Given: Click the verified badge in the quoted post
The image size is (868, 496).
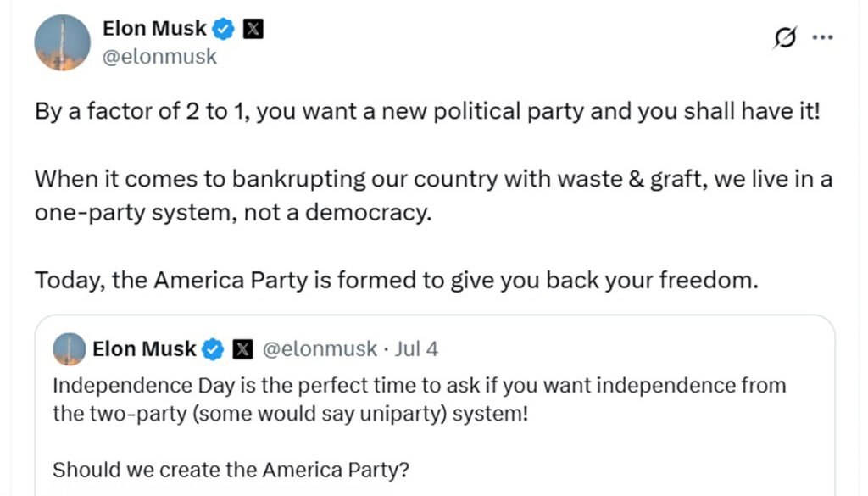Looking at the screenshot, I should pyautogui.click(x=213, y=350).
